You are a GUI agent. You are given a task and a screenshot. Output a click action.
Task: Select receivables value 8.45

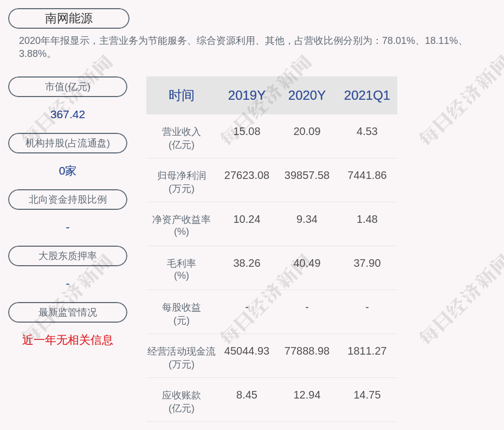(247, 395)
